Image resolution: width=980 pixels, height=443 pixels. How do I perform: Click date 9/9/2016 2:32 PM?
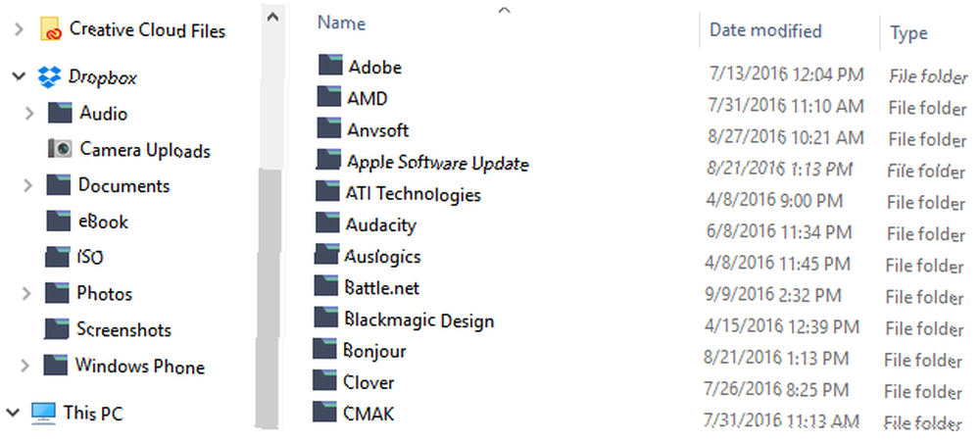[772, 295]
